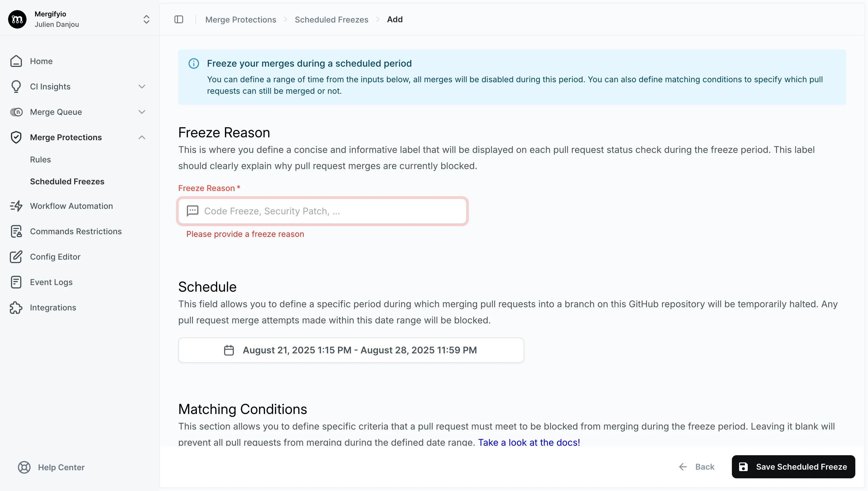Open the schedule date range picker

tap(351, 350)
